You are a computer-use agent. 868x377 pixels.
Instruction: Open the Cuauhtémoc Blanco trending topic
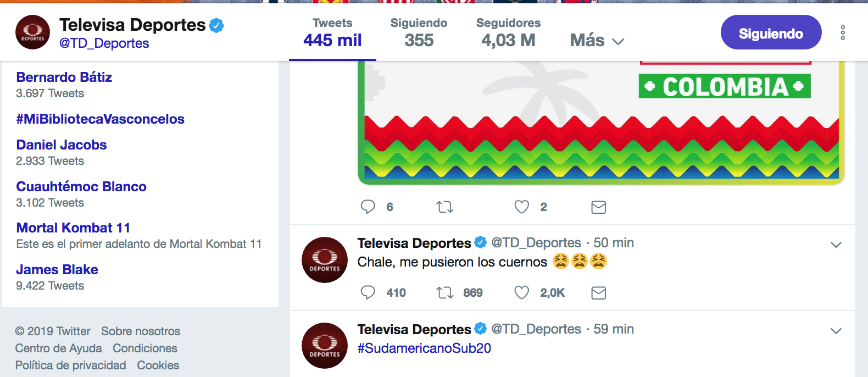coord(81,186)
